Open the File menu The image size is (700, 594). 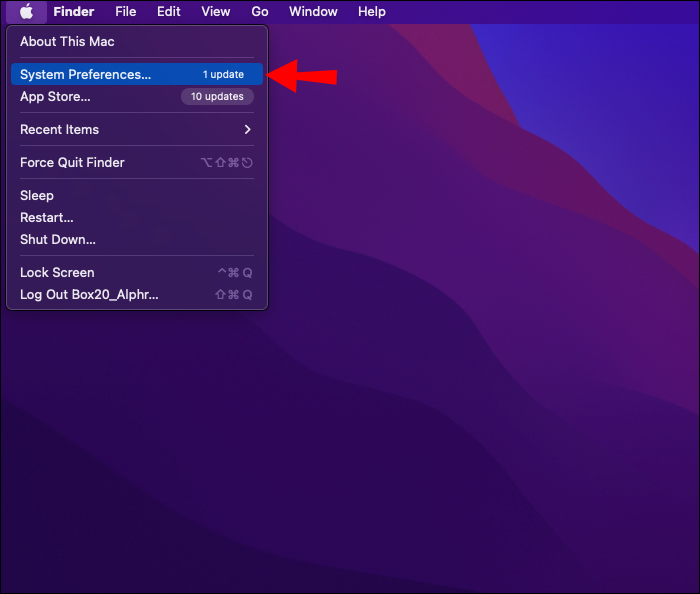[125, 12]
